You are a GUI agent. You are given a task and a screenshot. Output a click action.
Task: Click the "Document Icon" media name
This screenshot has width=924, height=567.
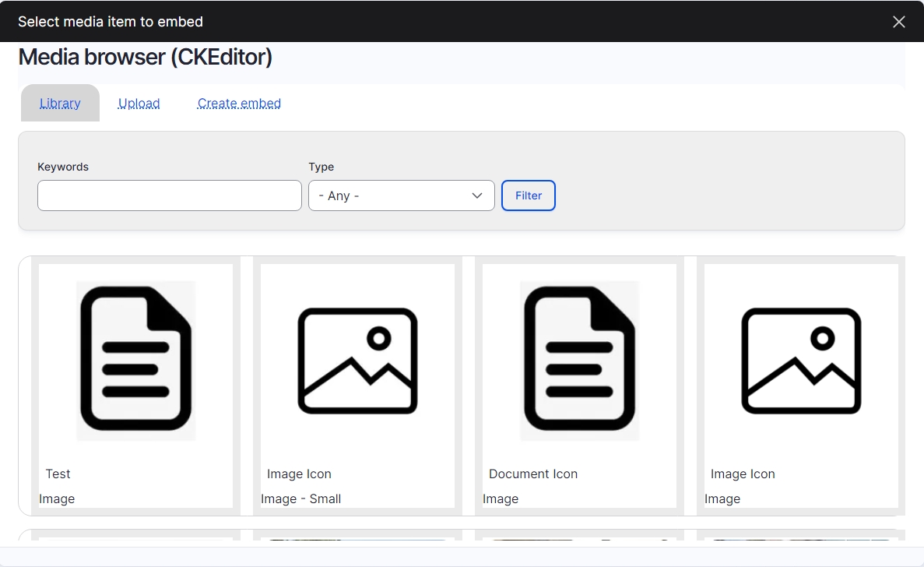[x=533, y=474]
